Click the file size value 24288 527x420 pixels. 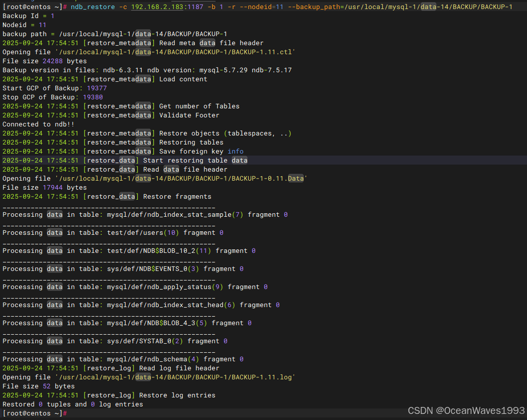52,61
